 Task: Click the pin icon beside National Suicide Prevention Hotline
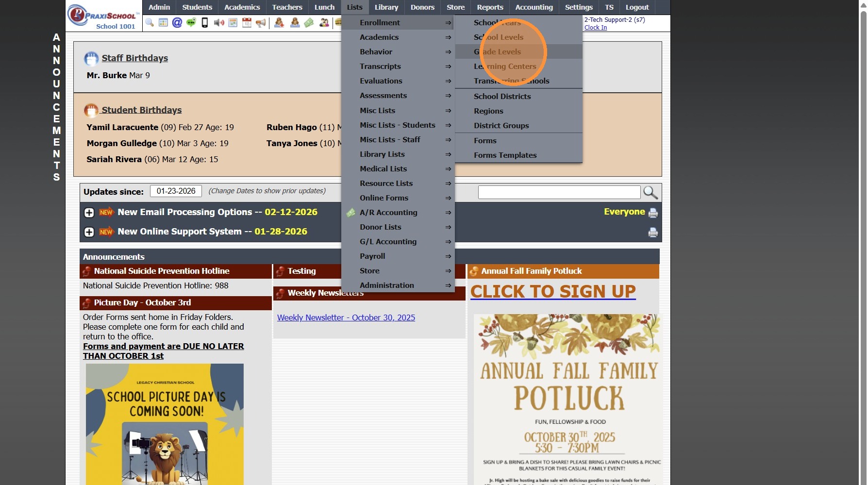point(87,271)
